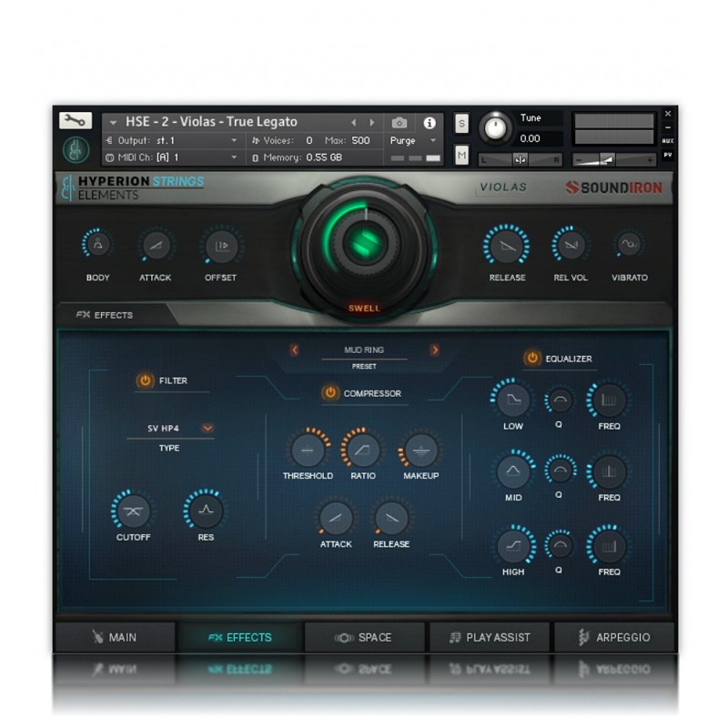This screenshot has height=728, width=728.
Task: Disable the Compressor power button
Action: (x=330, y=393)
